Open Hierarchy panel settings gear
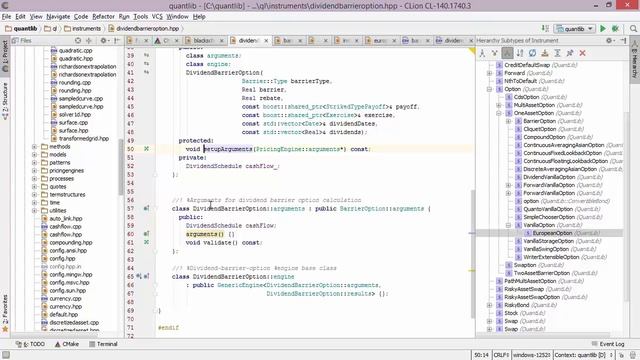 (x=609, y=40)
